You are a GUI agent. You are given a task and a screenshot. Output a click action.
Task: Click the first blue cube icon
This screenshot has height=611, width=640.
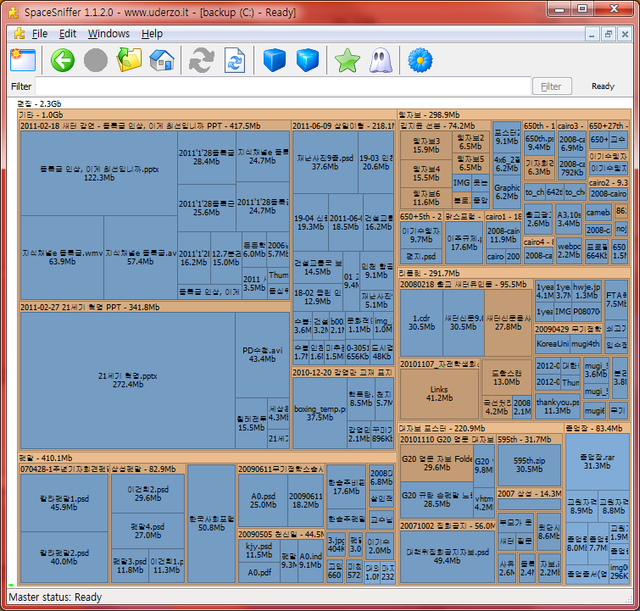click(x=274, y=60)
